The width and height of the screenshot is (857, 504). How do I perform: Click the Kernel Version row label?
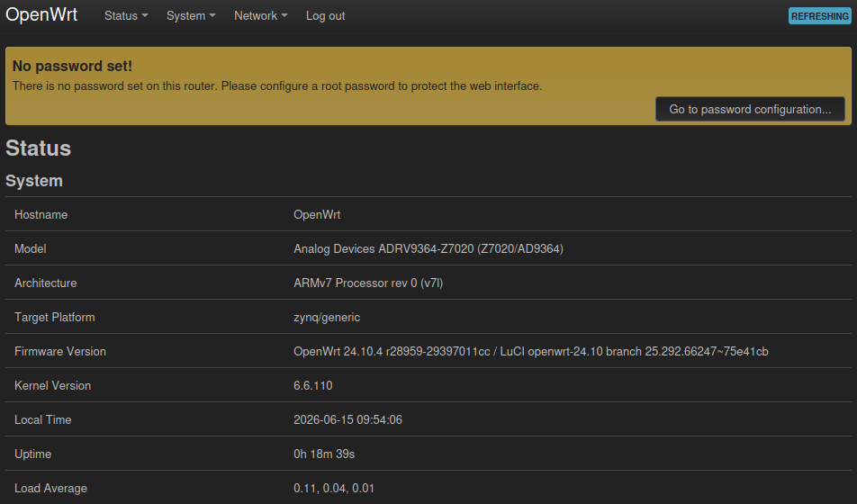point(52,386)
